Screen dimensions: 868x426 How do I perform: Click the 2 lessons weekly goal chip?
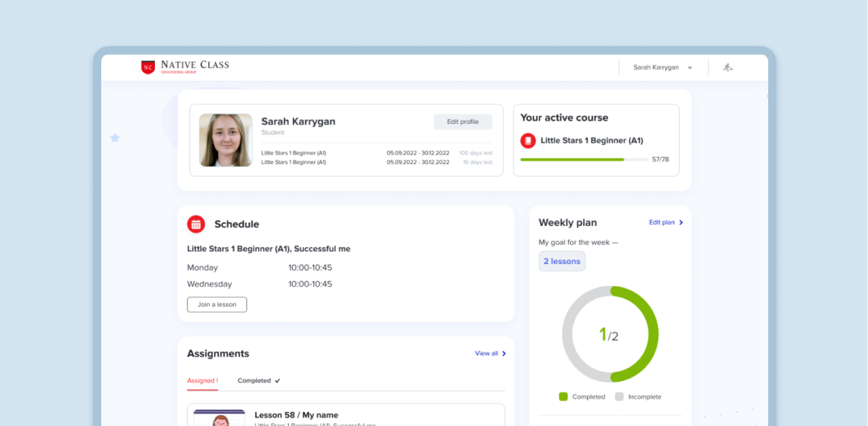tap(562, 262)
